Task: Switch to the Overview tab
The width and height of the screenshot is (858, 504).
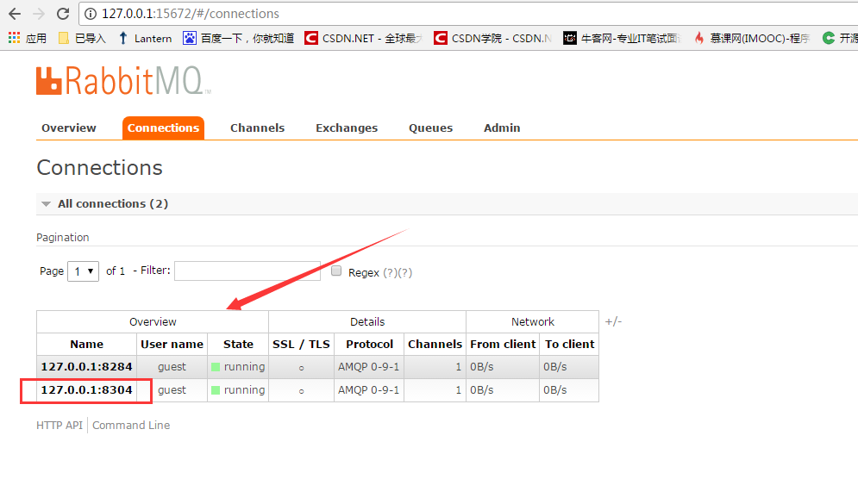Action: click(69, 128)
